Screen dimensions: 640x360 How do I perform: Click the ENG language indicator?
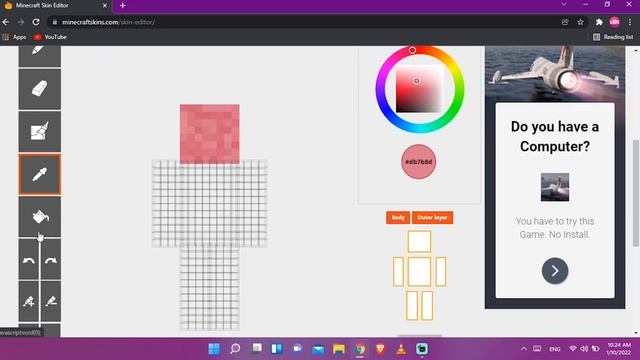[555, 349]
